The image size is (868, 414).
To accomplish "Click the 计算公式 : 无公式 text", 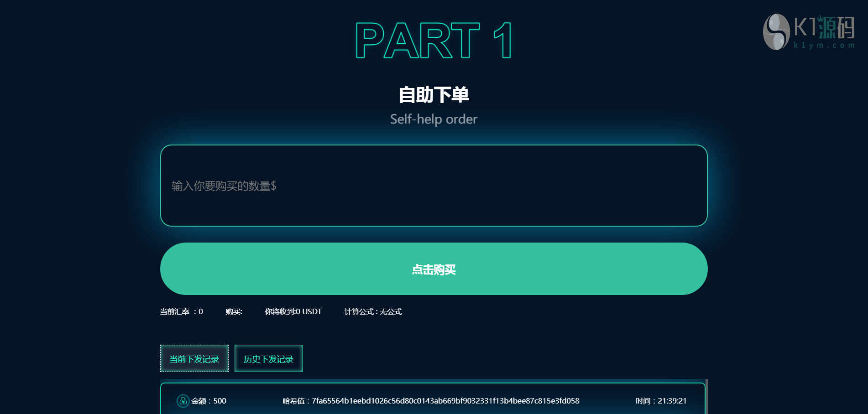I will pos(373,312).
